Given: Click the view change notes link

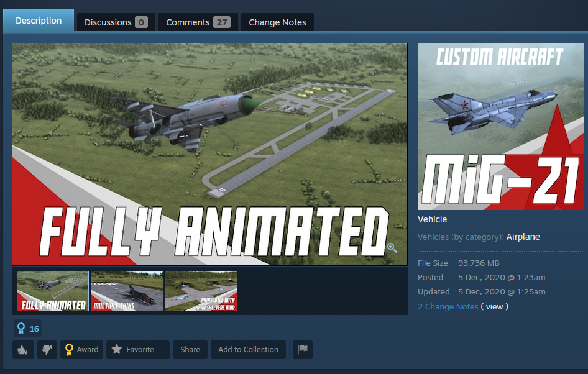Looking at the screenshot, I should pos(494,306).
